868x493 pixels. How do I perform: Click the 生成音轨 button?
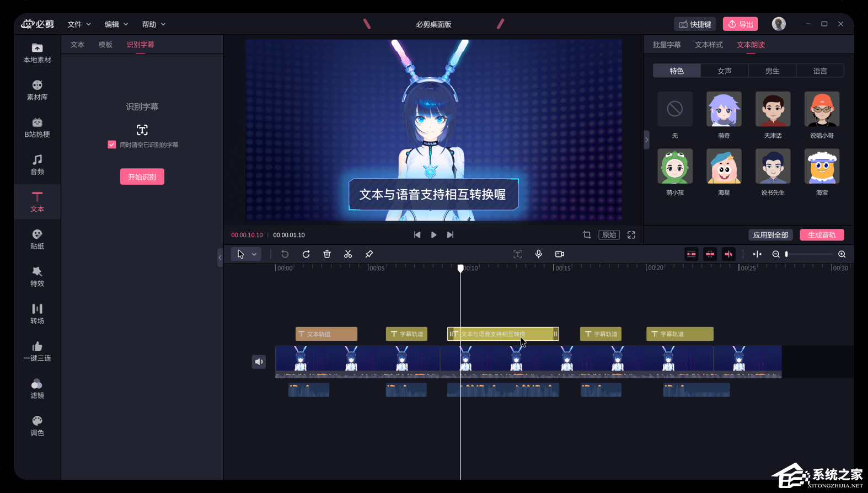pos(822,235)
